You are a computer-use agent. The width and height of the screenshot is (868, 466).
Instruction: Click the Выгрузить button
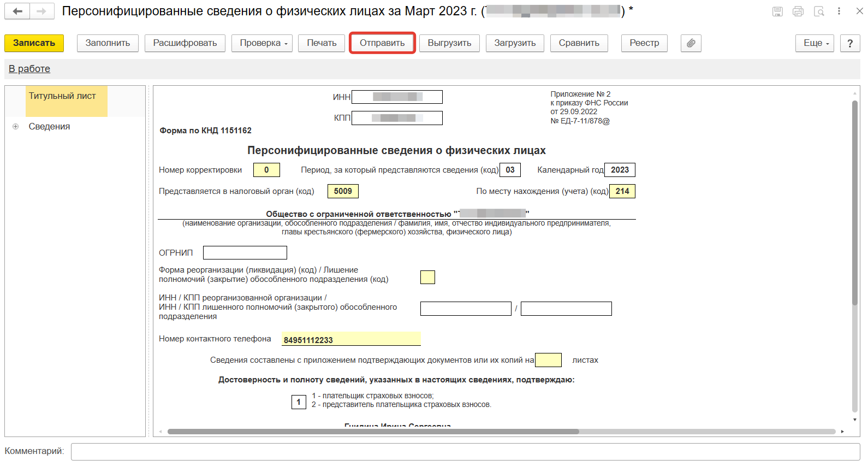(x=449, y=43)
